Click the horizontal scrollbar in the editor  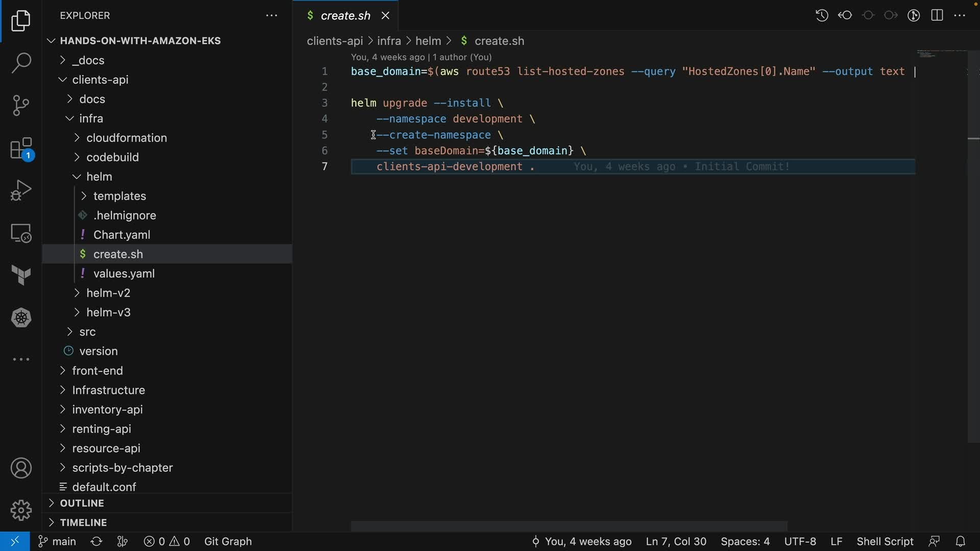(569, 525)
